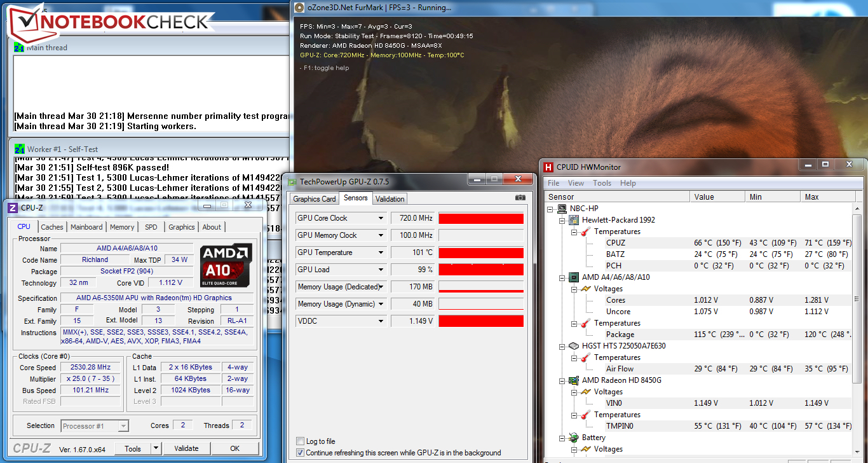Switch to the Memory tab in CPU-Z

(122, 227)
